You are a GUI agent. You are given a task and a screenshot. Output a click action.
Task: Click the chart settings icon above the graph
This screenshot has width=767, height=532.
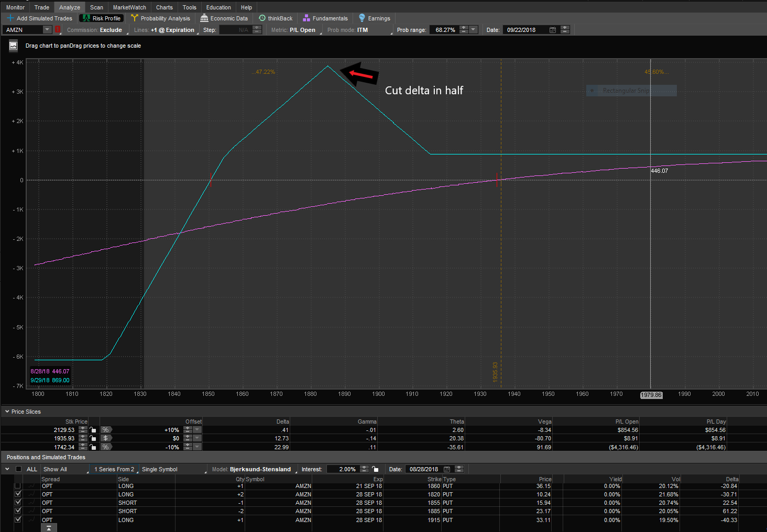(14, 46)
